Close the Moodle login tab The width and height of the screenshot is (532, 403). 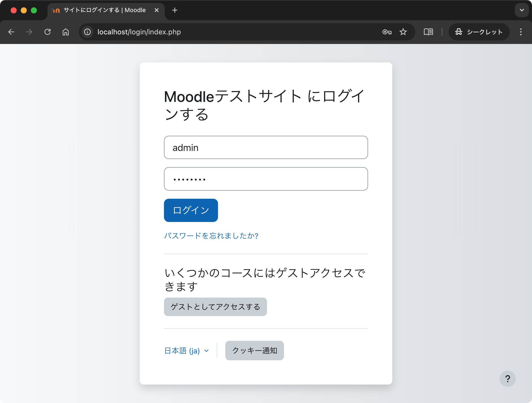pos(157,10)
